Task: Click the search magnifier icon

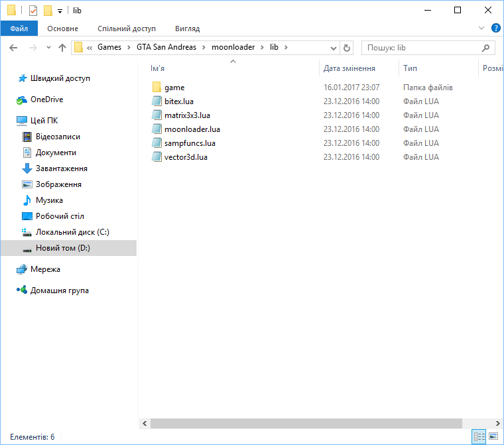Action: [x=485, y=48]
